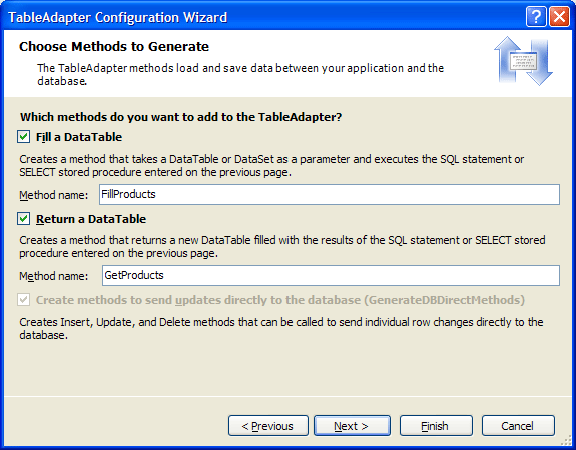The height and width of the screenshot is (450, 576).
Task: Click the Create methods to send updates label
Action: tap(280, 300)
